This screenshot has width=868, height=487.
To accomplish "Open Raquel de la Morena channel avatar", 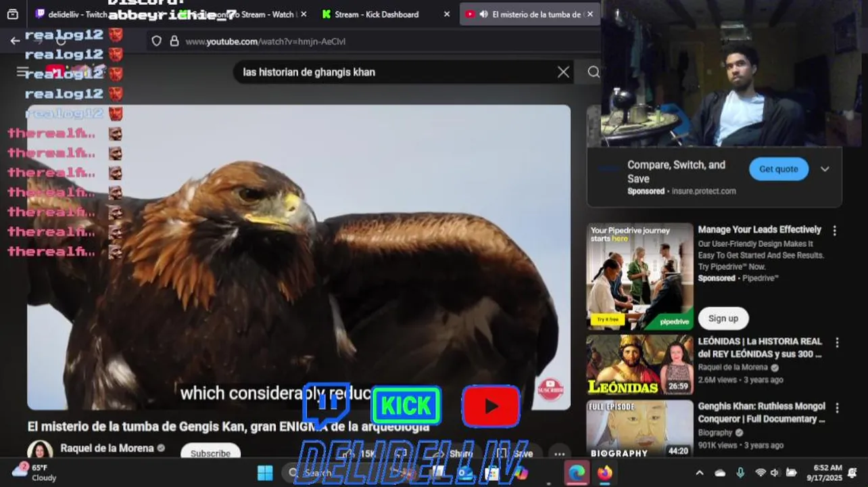I will (x=40, y=451).
